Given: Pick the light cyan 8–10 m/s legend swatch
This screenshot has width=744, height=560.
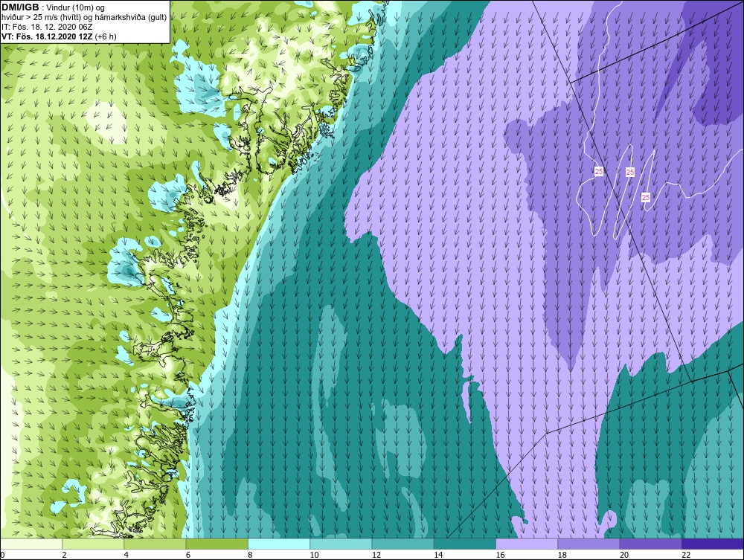Looking at the screenshot, I should coord(279,544).
